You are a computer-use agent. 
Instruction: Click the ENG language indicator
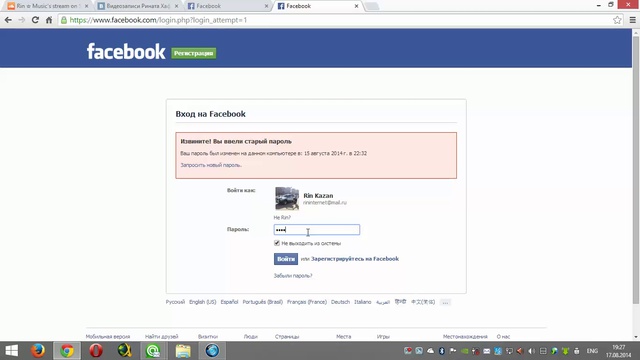click(592, 351)
